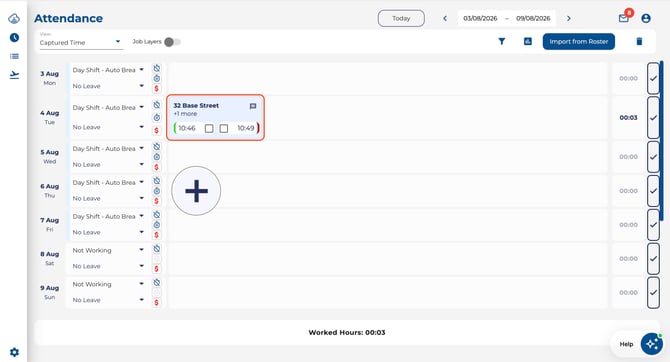Click the red dollar icon for 6 Aug
The height and width of the screenshot is (362, 670).
[156, 201]
